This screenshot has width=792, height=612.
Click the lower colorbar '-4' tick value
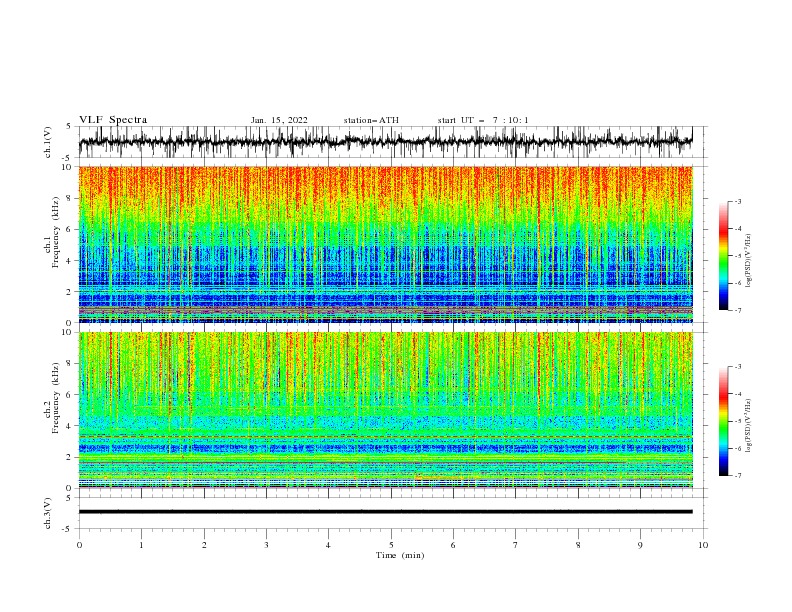(x=737, y=394)
